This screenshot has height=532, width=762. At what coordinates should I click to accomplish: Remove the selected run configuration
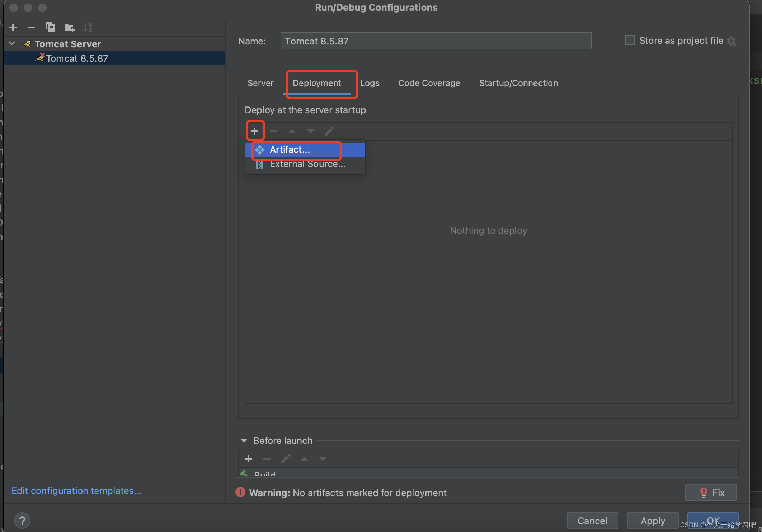[32, 27]
